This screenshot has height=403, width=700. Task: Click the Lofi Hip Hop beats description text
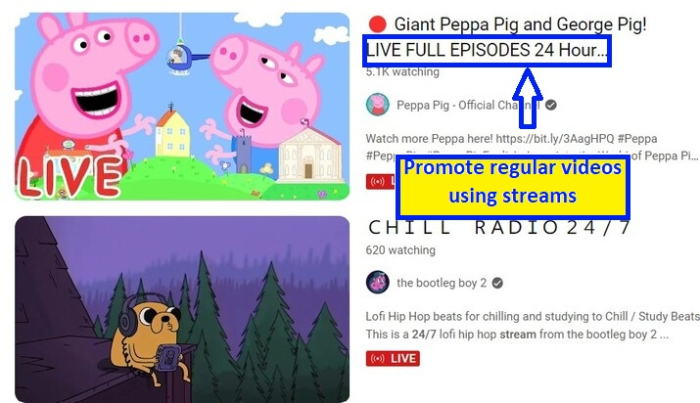533,316
